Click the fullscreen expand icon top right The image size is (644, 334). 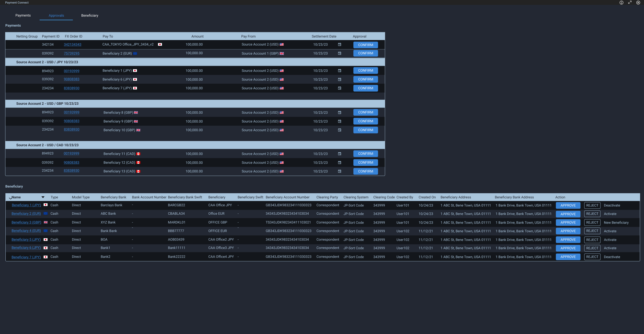point(630,2)
